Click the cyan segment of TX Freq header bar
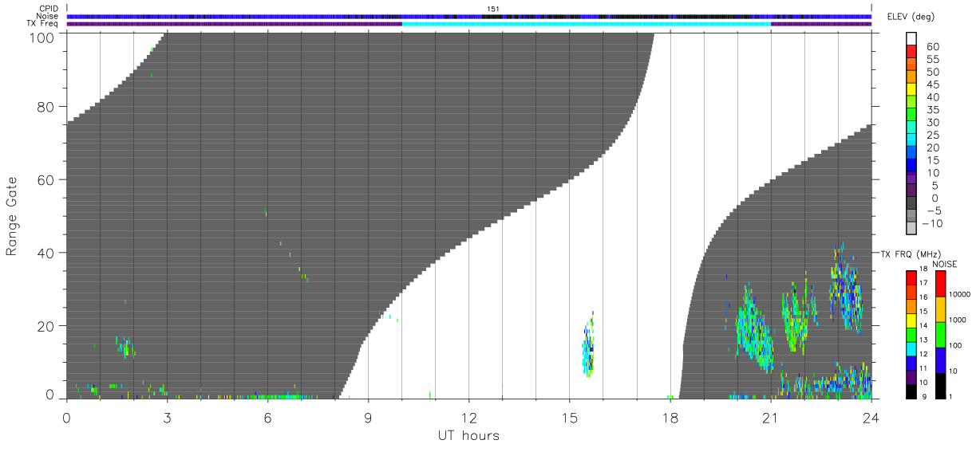The height and width of the screenshot is (452, 980). click(x=587, y=24)
